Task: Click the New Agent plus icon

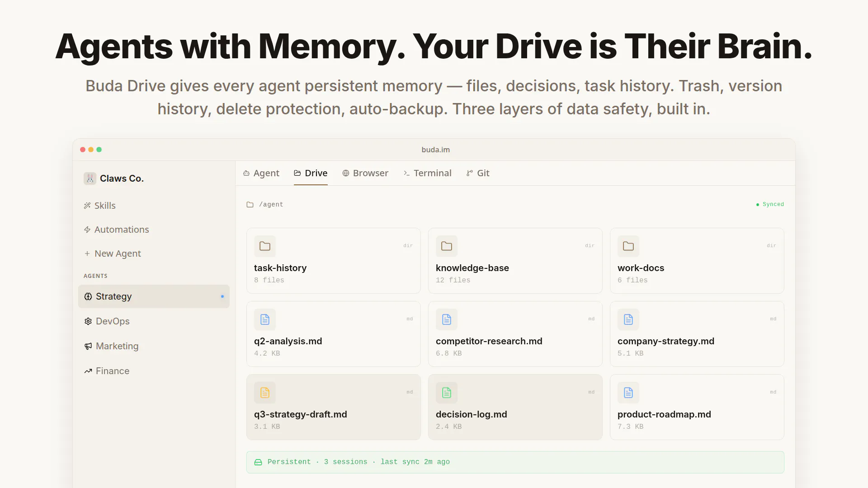Action: [x=87, y=253]
